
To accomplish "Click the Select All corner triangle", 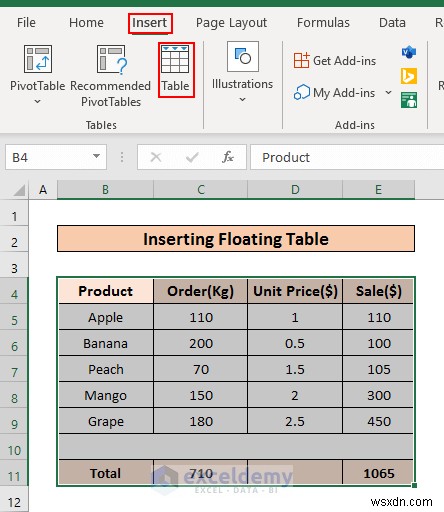I will coord(20,190).
